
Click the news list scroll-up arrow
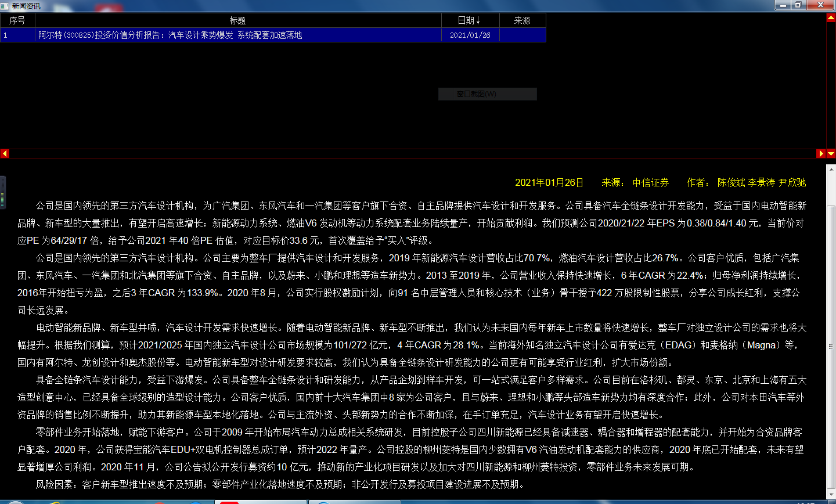[831, 18]
